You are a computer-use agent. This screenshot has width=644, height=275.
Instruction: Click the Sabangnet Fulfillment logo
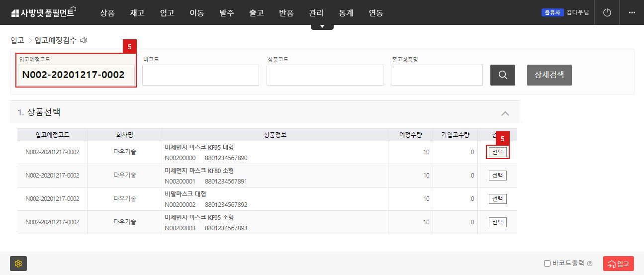[42, 13]
